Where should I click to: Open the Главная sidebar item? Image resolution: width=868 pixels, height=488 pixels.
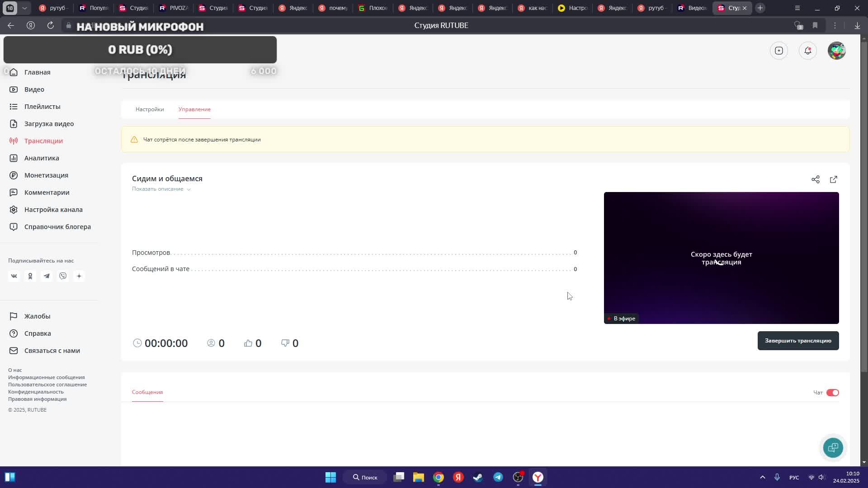30,72
